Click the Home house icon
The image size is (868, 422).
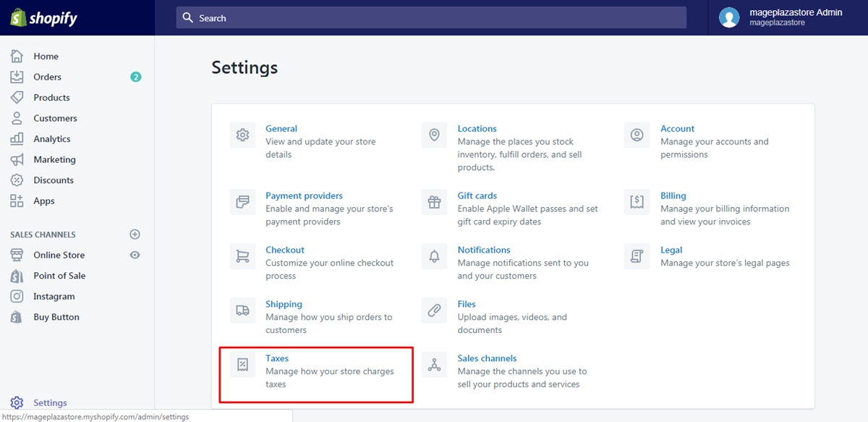coord(17,56)
